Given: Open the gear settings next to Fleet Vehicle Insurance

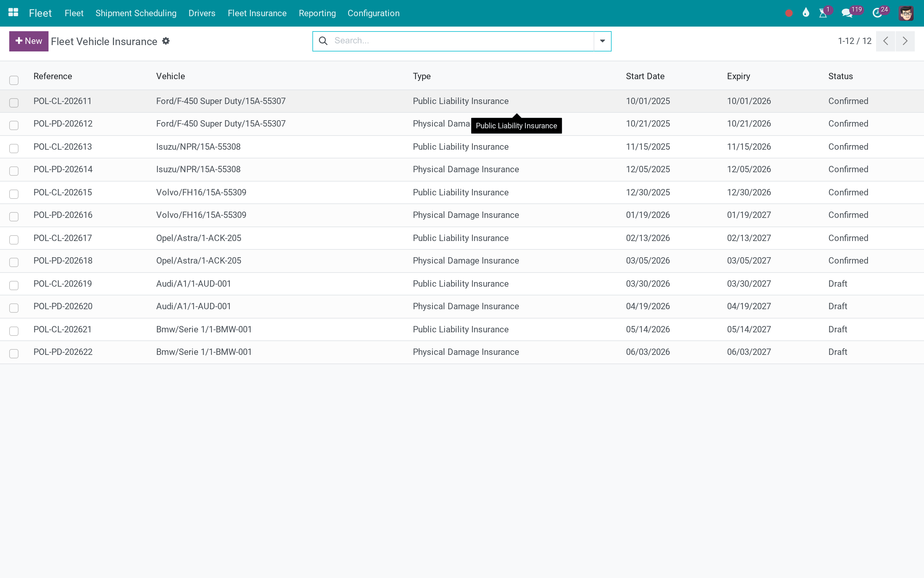Looking at the screenshot, I should click(x=166, y=41).
